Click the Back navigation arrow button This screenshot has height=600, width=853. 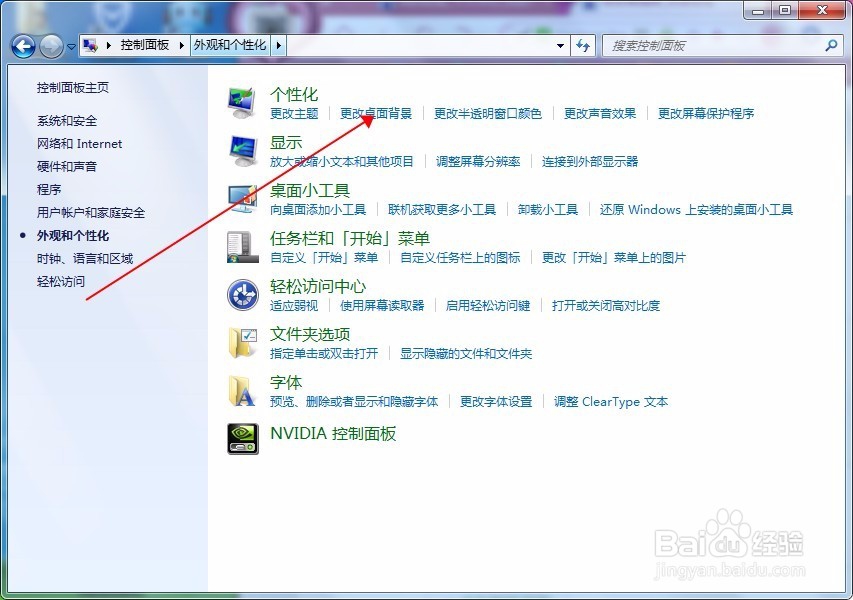(x=23, y=46)
